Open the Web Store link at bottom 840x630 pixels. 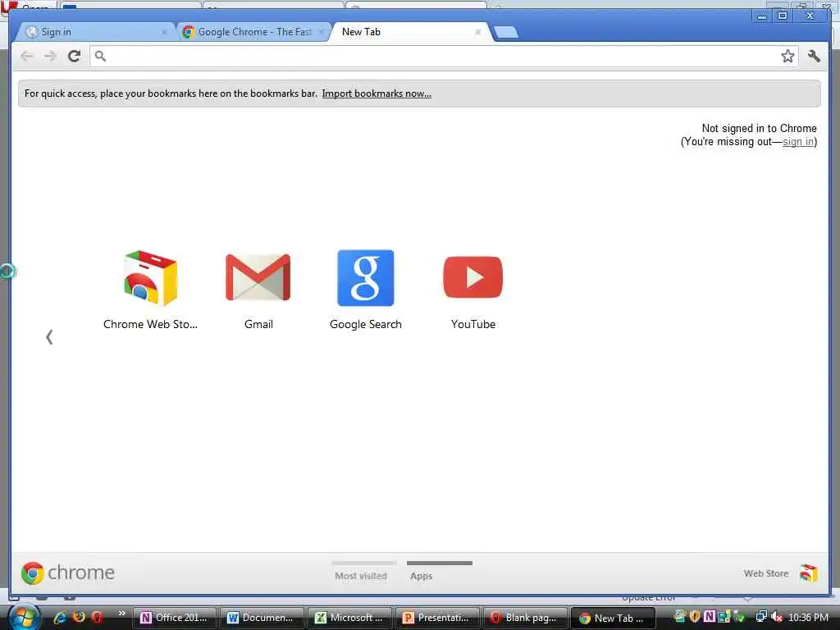[765, 573]
